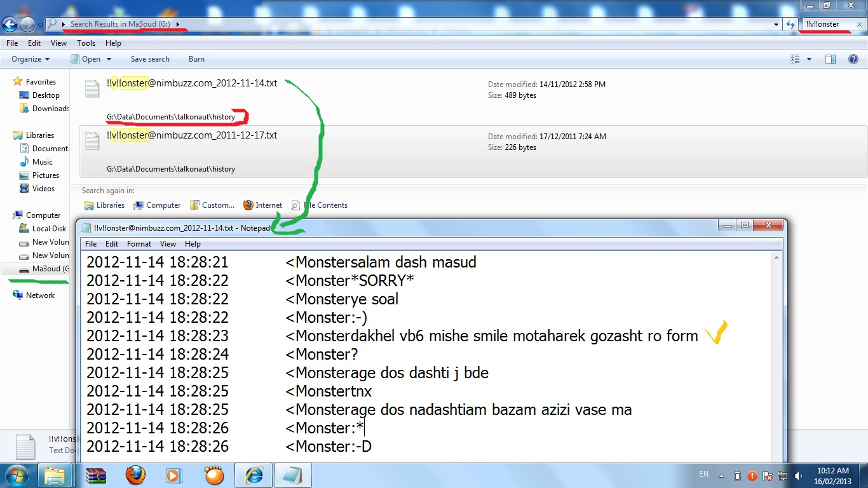This screenshot has width=868, height=488.
Task: Open Notepad File menu
Action: click(91, 244)
